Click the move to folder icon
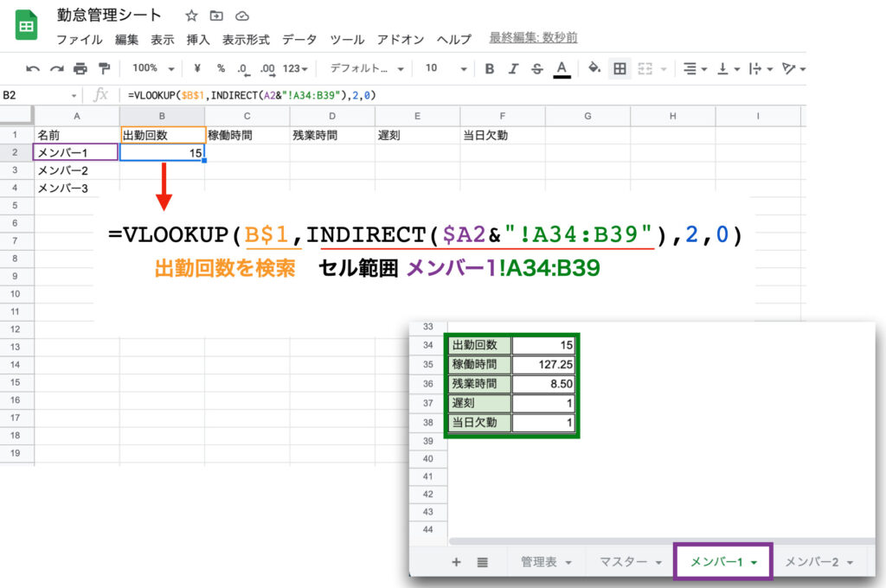Image resolution: width=886 pixels, height=588 pixels. 216,16
